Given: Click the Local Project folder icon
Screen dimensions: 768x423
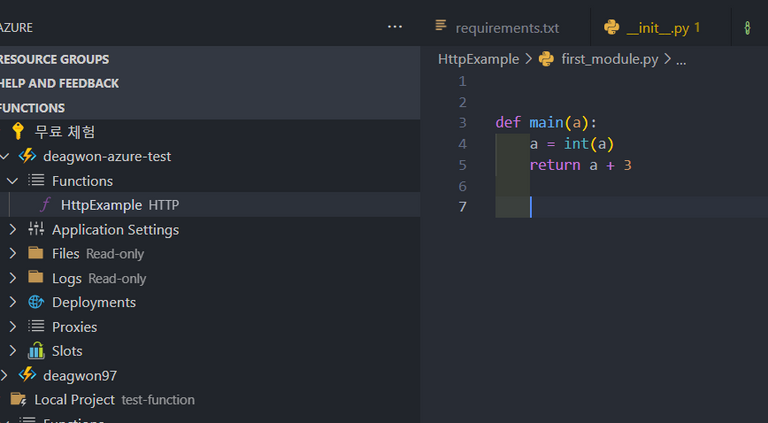Looking at the screenshot, I should (19, 399).
